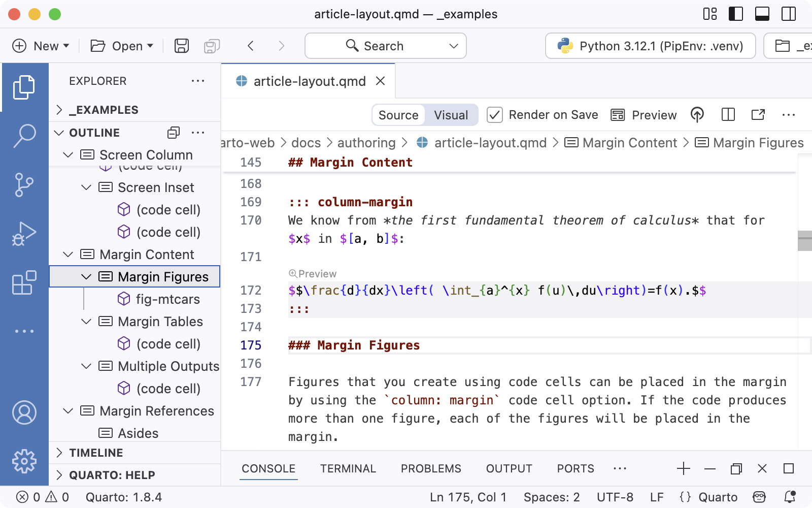
Task: Switch editor to Visual mode
Action: point(451,115)
